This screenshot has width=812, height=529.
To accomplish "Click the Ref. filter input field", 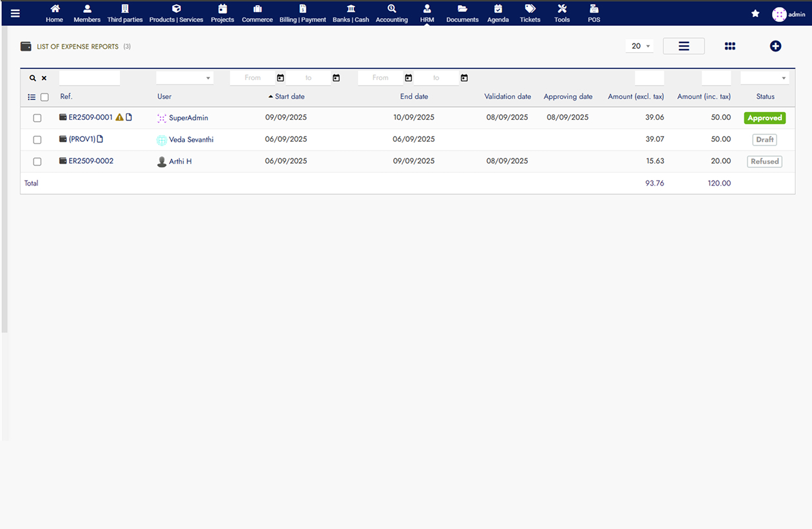I will [x=90, y=78].
